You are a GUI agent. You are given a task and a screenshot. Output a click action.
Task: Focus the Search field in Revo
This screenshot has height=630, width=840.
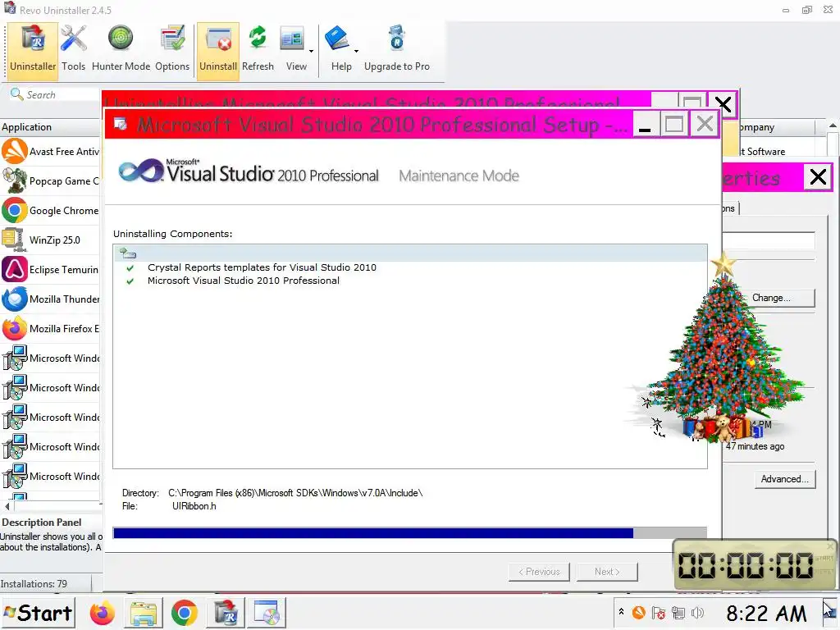[53, 95]
